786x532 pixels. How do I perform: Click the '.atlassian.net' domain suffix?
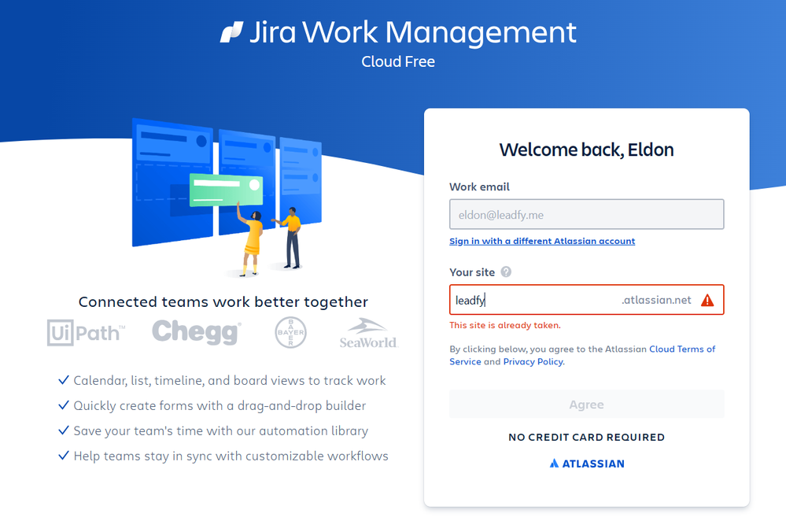coord(656,300)
